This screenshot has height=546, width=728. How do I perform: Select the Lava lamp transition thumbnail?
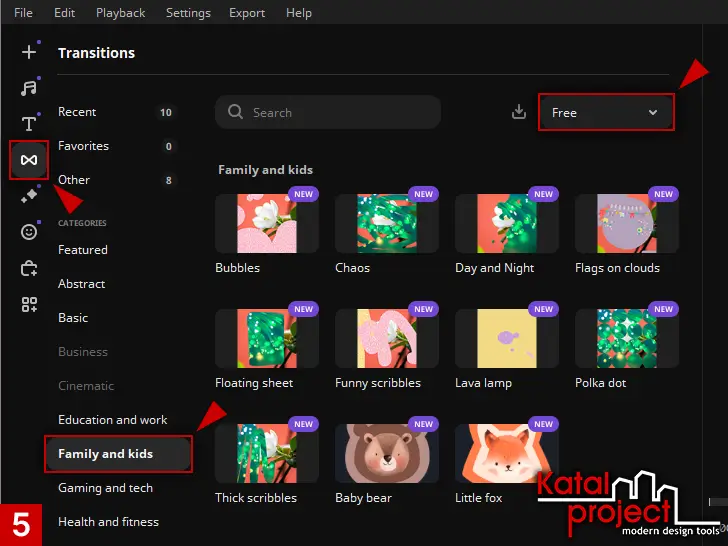(x=507, y=338)
